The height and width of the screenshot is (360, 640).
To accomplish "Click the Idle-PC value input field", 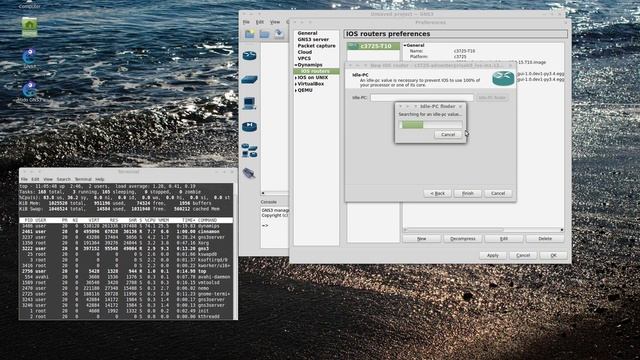I will pos(422,98).
